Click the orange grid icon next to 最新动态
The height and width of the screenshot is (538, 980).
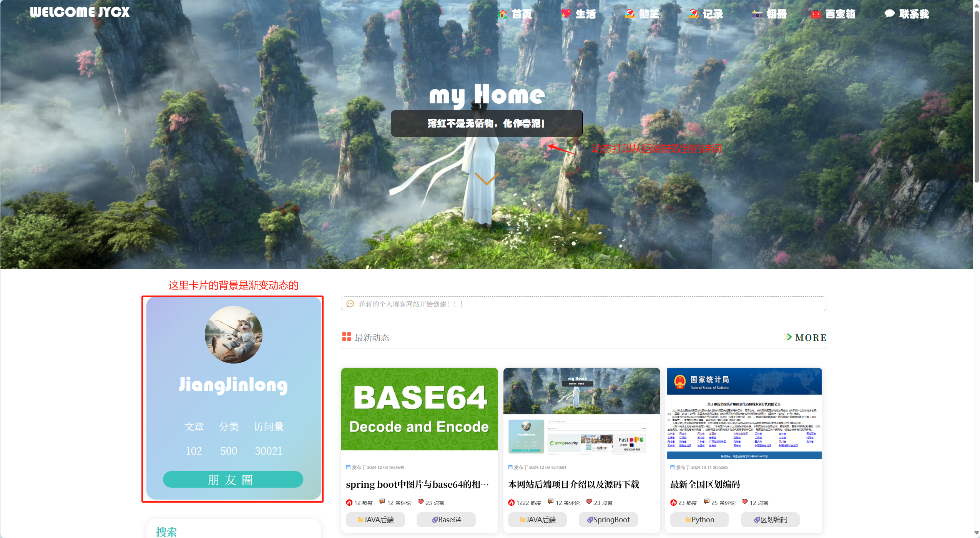pos(346,337)
